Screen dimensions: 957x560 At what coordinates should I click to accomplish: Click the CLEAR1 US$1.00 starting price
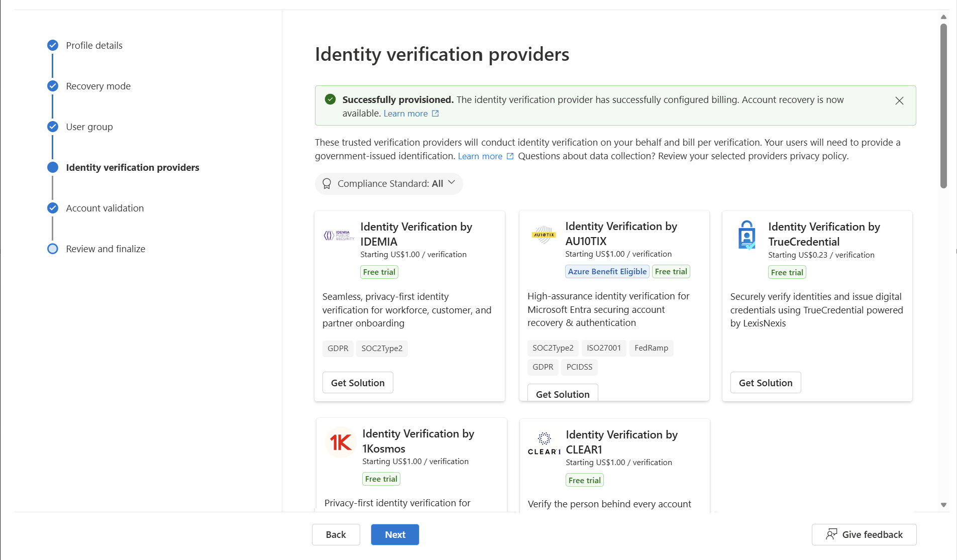[619, 463]
